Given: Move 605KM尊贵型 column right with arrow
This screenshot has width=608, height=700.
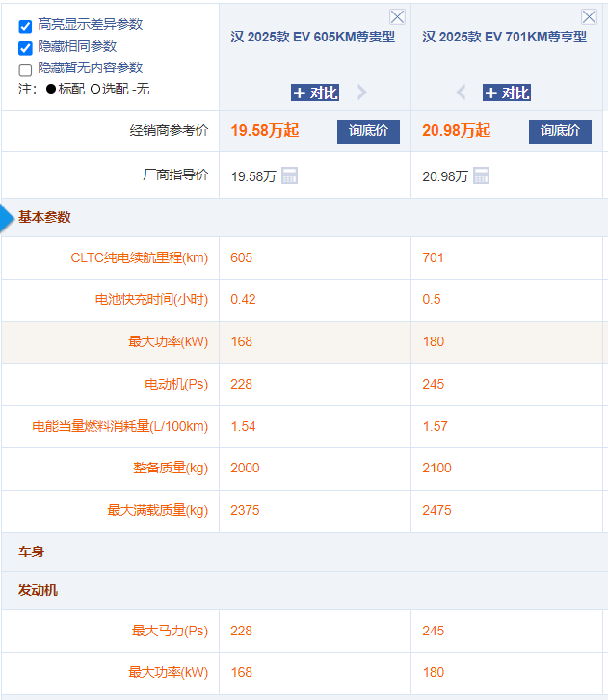Looking at the screenshot, I should pos(362,93).
